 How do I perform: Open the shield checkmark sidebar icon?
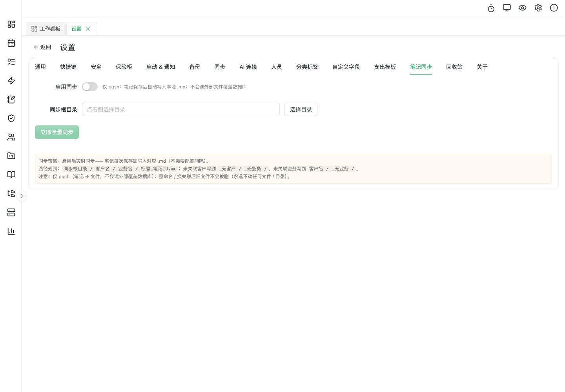pyautogui.click(x=11, y=118)
